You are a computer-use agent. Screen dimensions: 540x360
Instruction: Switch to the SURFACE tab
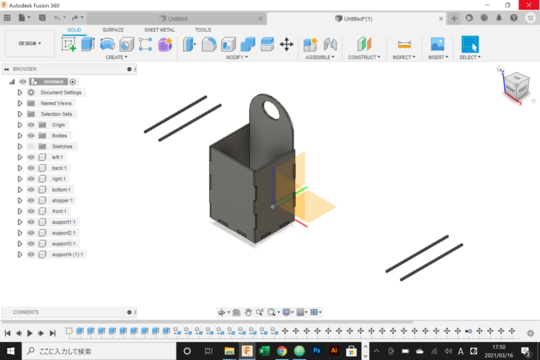(113, 30)
